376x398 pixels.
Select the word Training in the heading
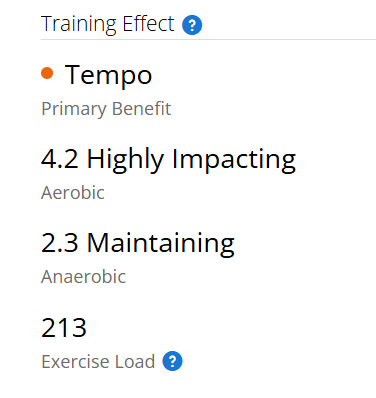coord(79,25)
